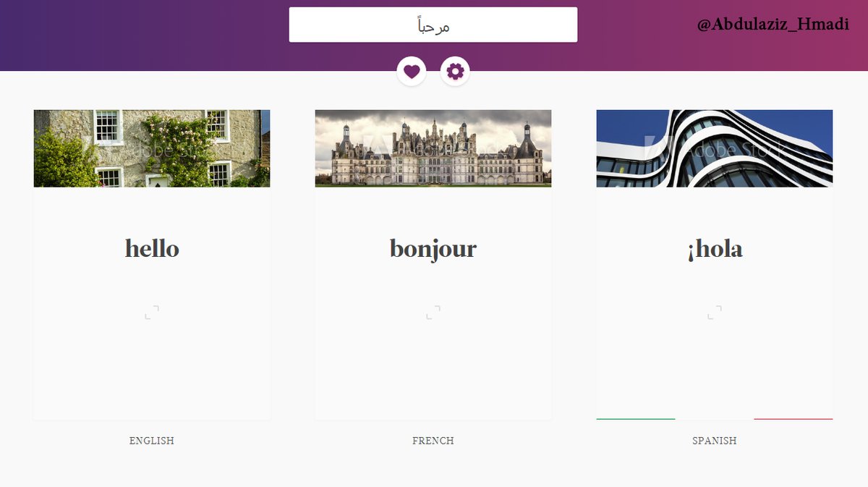This screenshot has width=868, height=487.
Task: Expand the English card fullscreen icon
Action: point(152,313)
